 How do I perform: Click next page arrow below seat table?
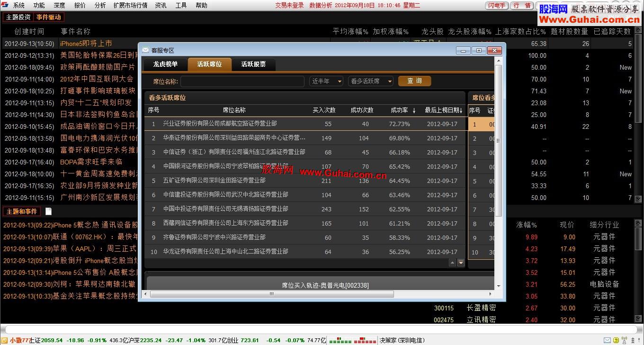pyautogui.click(x=461, y=263)
